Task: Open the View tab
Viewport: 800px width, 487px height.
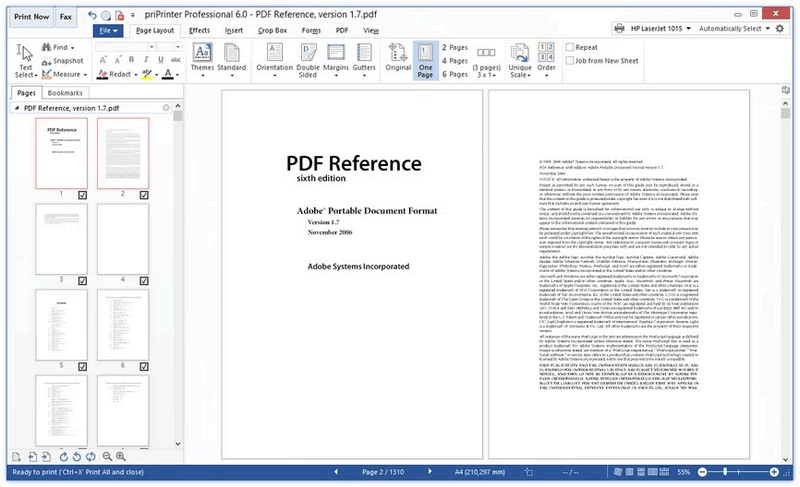Action: pos(371,31)
